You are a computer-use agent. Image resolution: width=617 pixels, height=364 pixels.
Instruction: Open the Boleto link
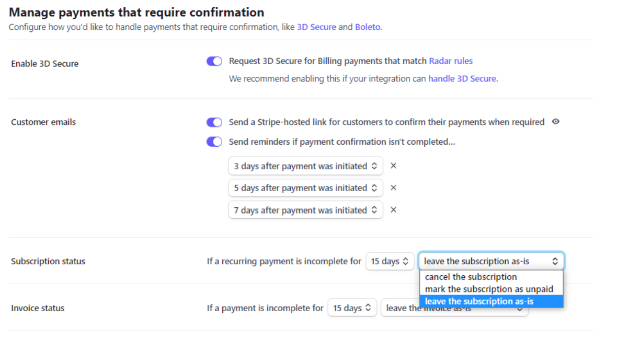pyautogui.click(x=368, y=27)
